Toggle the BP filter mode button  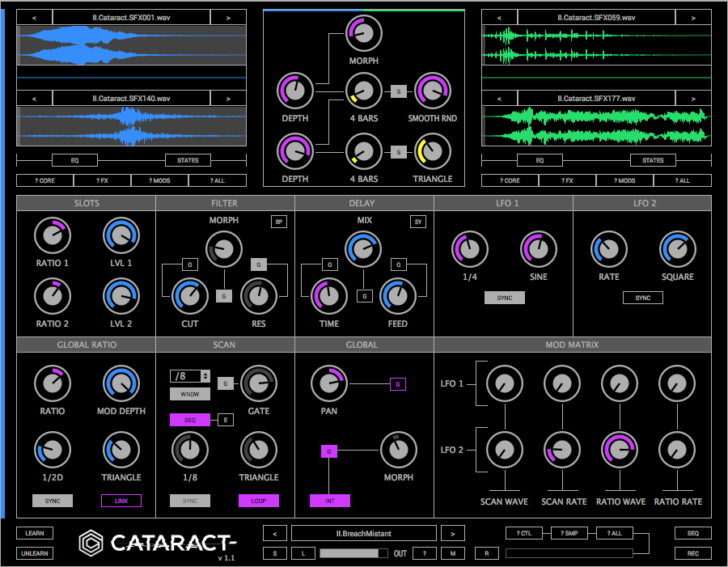279,221
